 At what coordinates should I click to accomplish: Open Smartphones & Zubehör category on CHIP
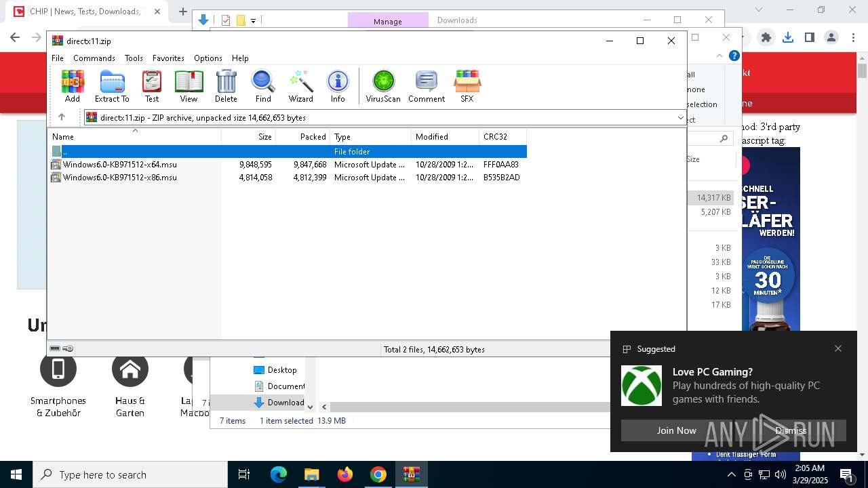pyautogui.click(x=58, y=385)
